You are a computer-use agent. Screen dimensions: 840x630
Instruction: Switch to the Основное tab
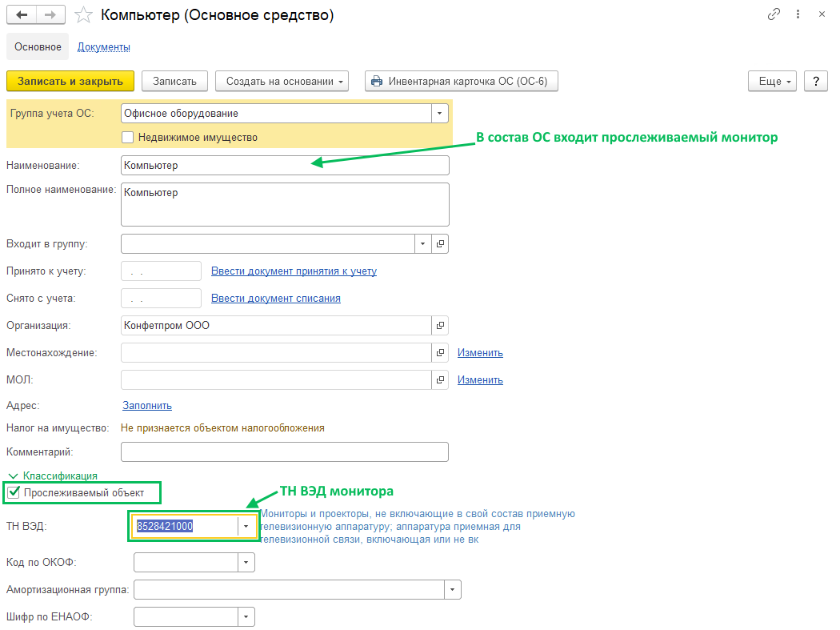click(38, 46)
